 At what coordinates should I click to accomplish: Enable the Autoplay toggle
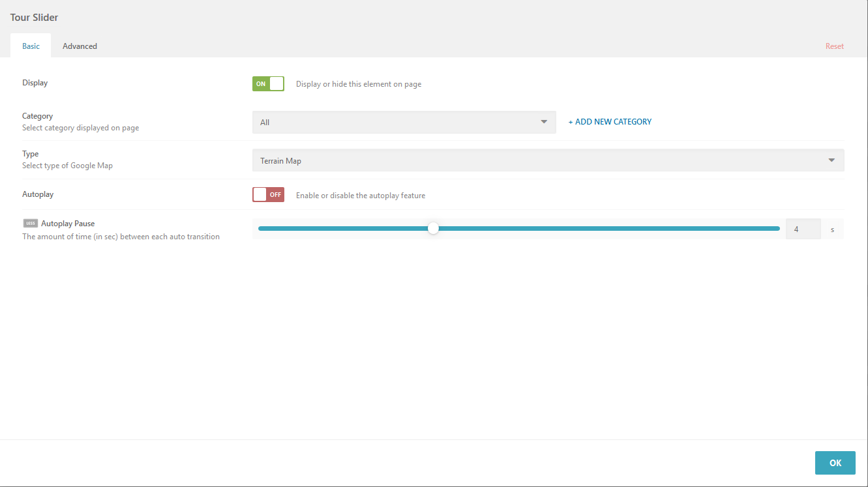[268, 195]
